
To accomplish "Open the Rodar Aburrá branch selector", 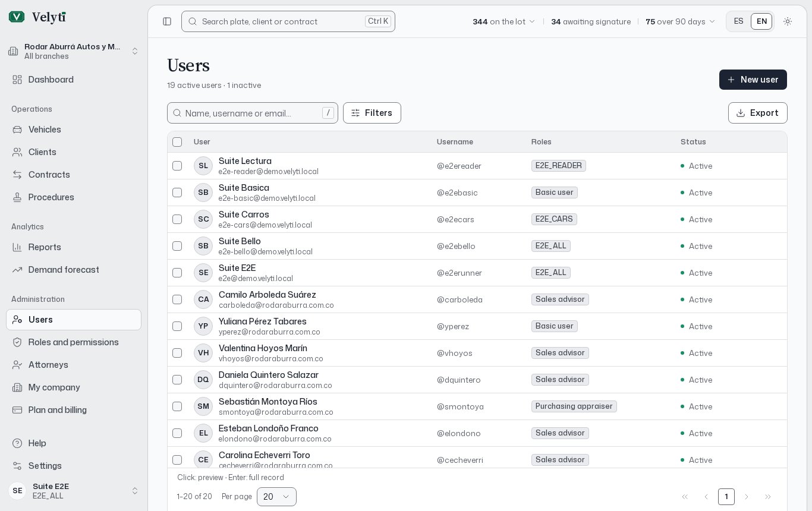I will [x=74, y=51].
